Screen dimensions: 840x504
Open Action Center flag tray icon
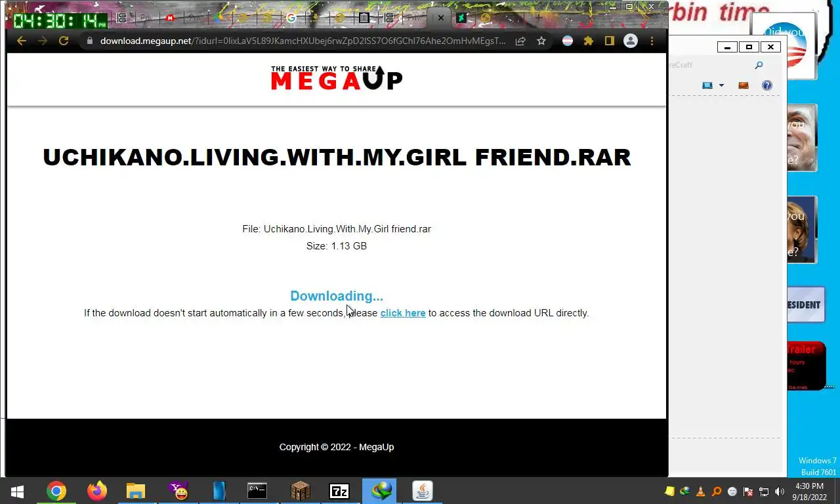[x=748, y=492]
